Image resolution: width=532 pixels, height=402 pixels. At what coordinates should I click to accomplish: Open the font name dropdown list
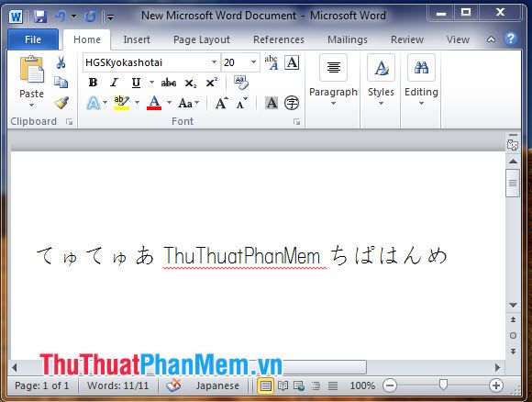(214, 62)
